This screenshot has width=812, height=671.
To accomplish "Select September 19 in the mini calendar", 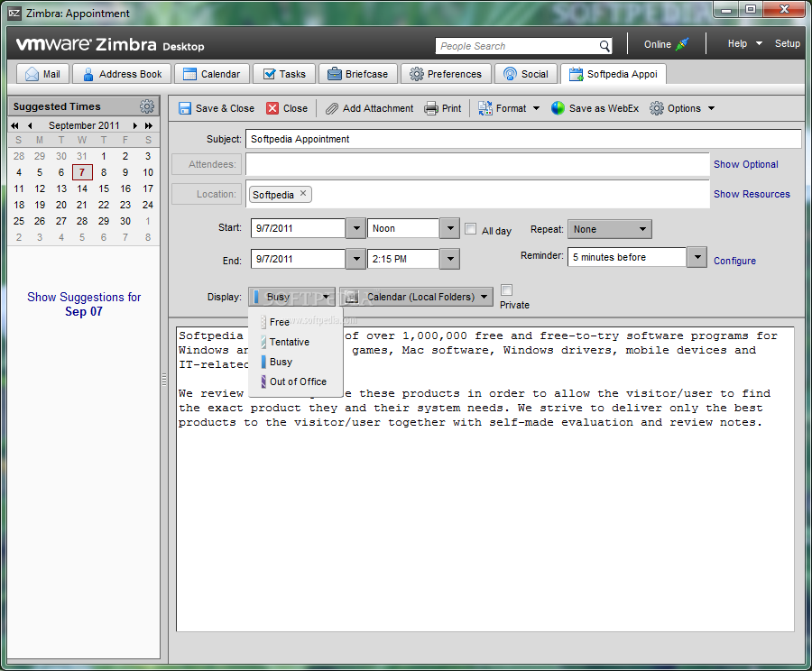I will pos(40,205).
